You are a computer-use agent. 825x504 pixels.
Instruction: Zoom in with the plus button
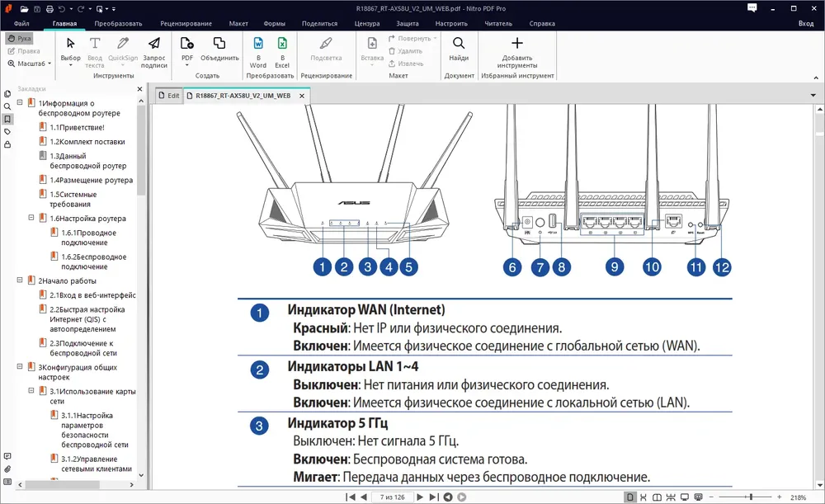(780, 497)
